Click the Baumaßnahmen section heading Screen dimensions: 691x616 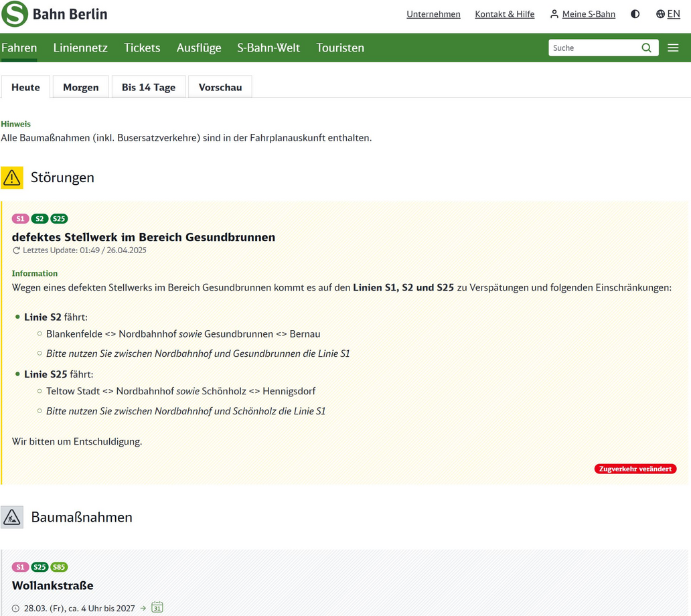coord(82,518)
